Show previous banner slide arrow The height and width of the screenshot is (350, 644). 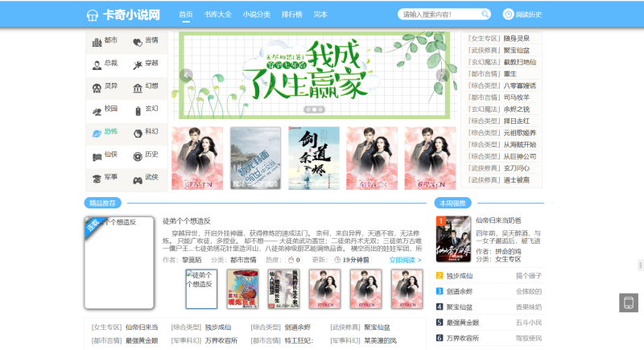pos(186,75)
